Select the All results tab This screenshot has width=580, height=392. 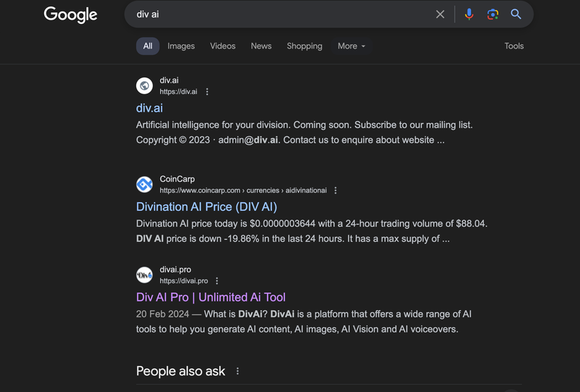(x=148, y=46)
